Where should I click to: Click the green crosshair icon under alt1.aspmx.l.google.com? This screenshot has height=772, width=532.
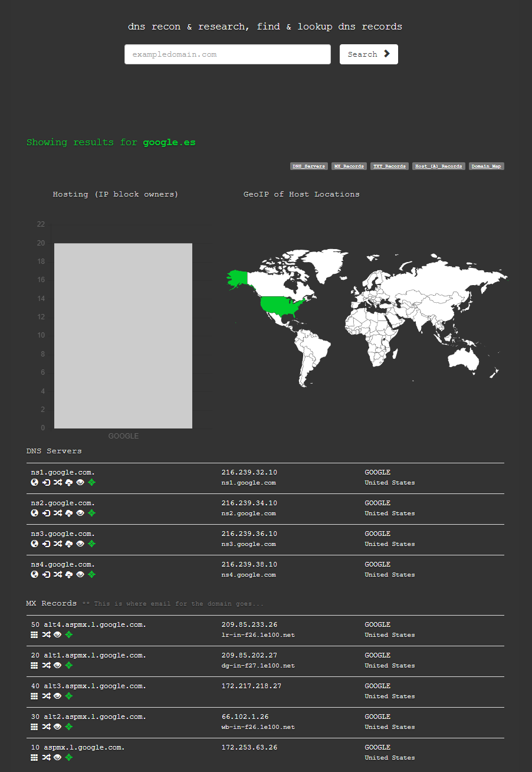[x=69, y=665]
